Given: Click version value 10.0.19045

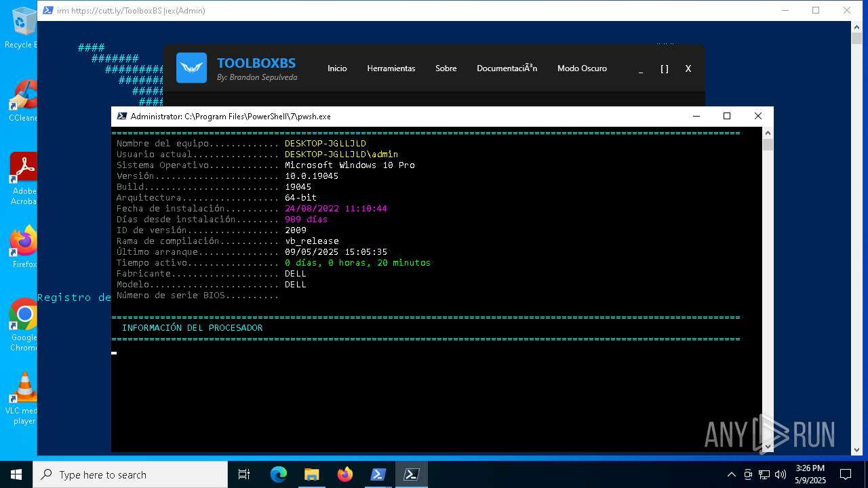Looking at the screenshot, I should coord(311,176).
